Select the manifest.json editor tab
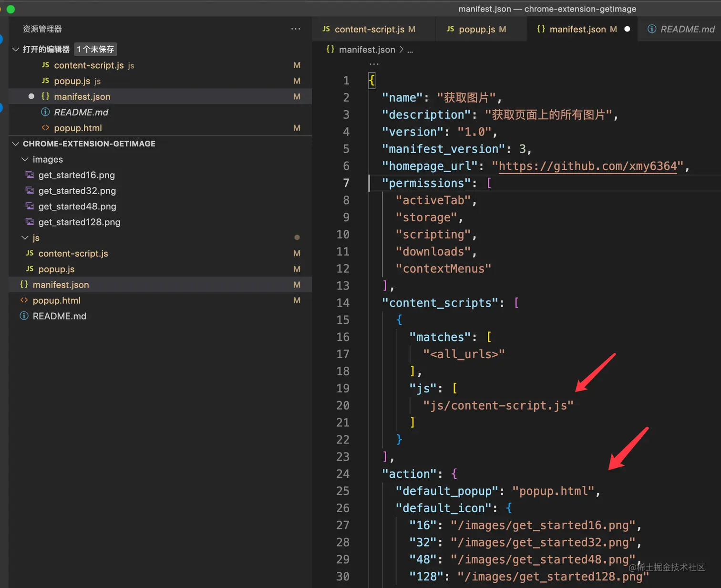721x588 pixels. click(583, 29)
